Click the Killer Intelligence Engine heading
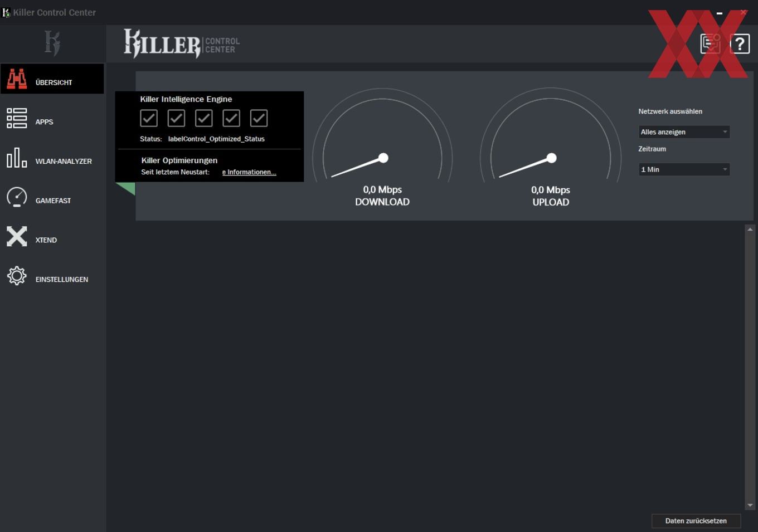 click(x=186, y=99)
